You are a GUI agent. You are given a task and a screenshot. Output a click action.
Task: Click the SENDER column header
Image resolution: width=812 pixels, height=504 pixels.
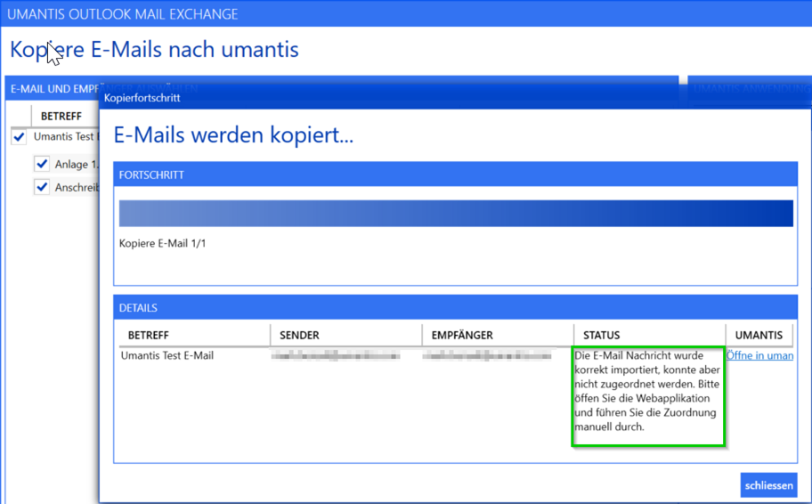(299, 335)
